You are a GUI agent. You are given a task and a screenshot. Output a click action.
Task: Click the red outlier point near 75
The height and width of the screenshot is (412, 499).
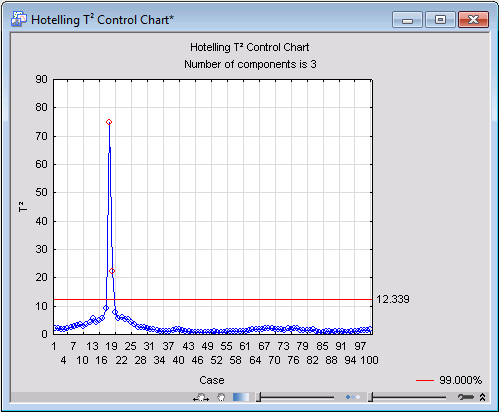tap(109, 122)
